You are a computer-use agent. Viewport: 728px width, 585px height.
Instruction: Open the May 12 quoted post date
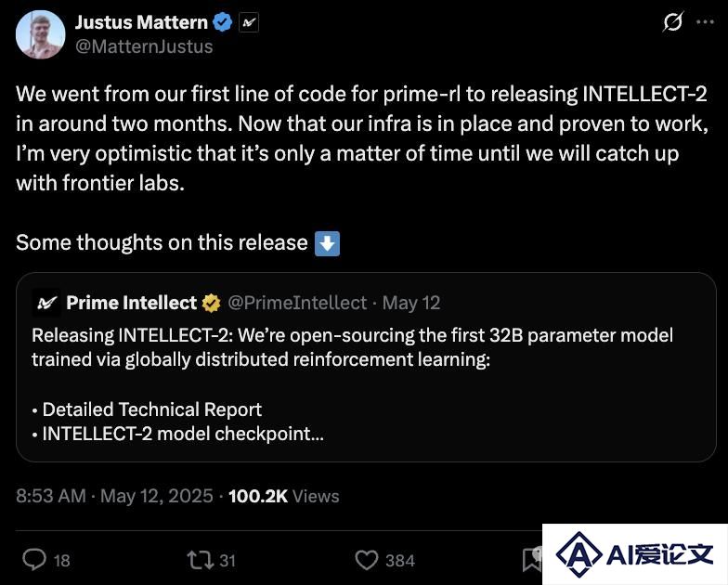coord(411,303)
